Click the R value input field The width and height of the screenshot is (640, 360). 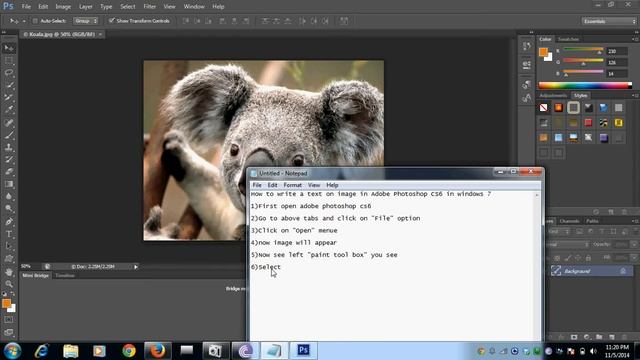click(617, 51)
